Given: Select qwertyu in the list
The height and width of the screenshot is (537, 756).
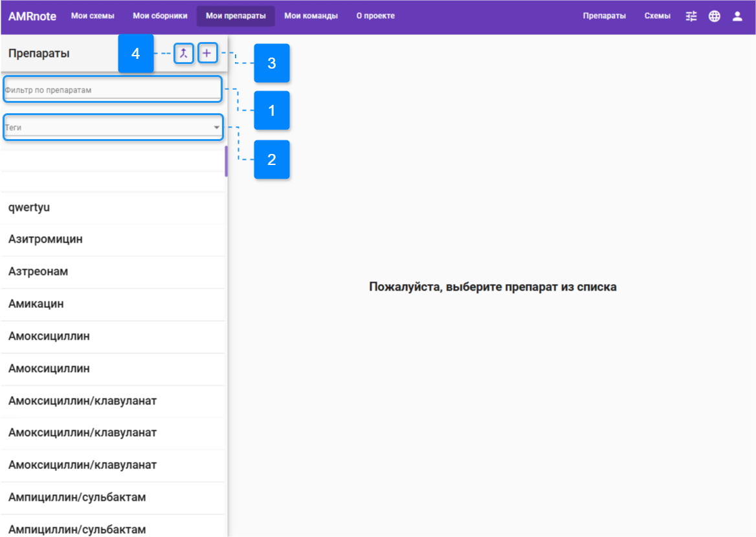Looking at the screenshot, I should point(113,208).
